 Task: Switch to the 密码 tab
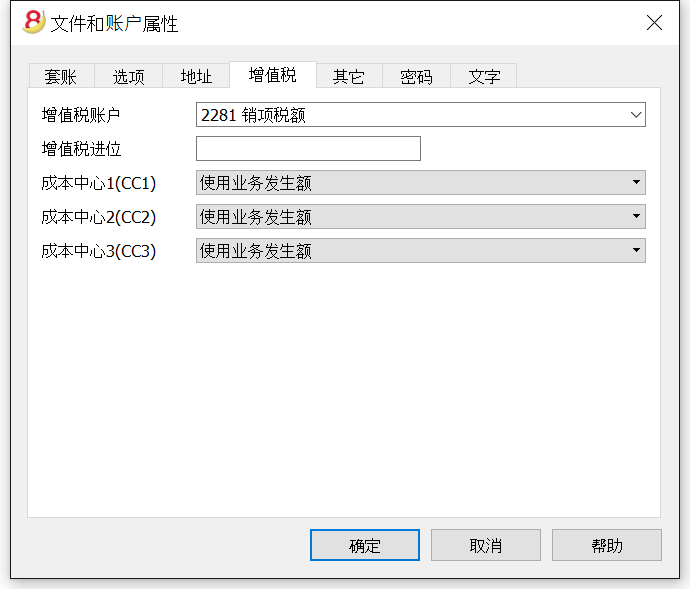(x=416, y=76)
